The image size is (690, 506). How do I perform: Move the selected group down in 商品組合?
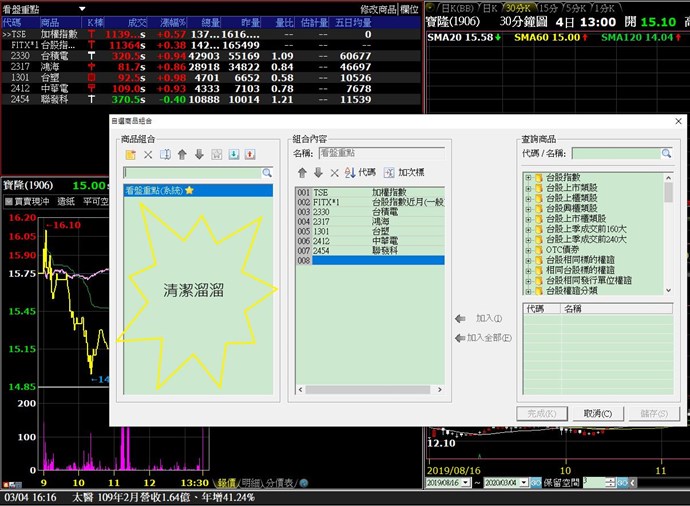pyautogui.click(x=199, y=155)
